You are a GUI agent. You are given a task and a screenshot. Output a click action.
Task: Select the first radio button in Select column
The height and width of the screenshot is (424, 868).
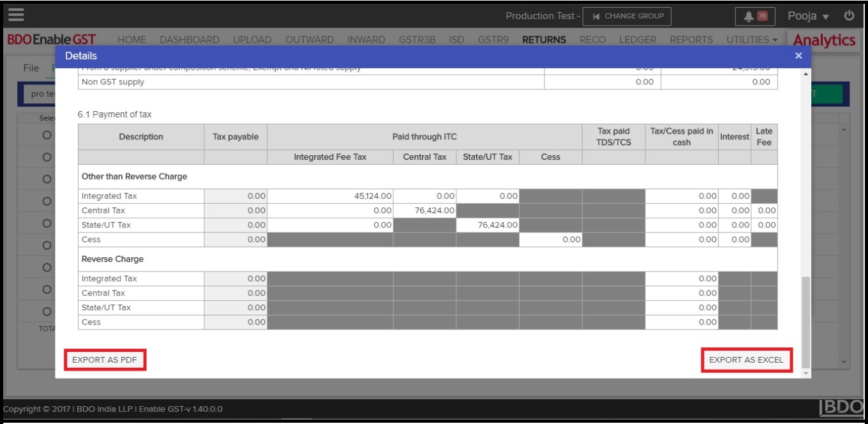pyautogui.click(x=47, y=135)
